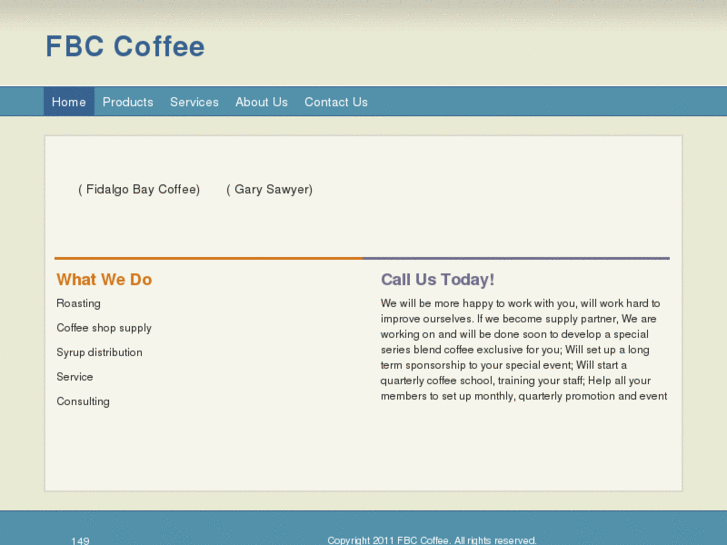Click the paragraph starting 'We will be more happy'
The image size is (727, 545).
tap(524, 349)
